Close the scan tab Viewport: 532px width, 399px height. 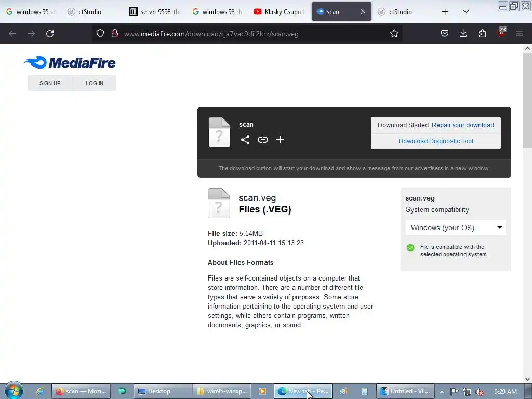363,11
